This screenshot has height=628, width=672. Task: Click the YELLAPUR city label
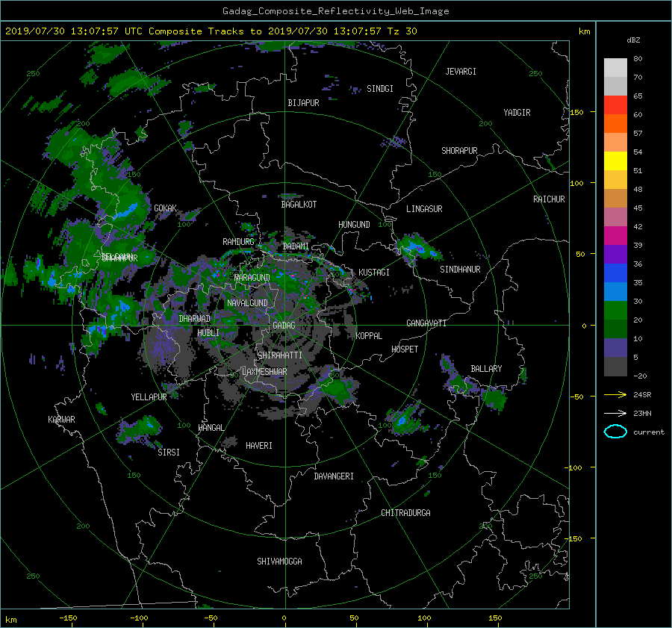pos(149,397)
